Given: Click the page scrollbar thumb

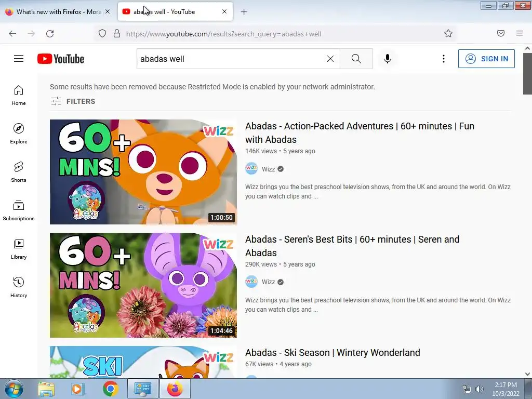Looking at the screenshot, I should tap(527, 73).
